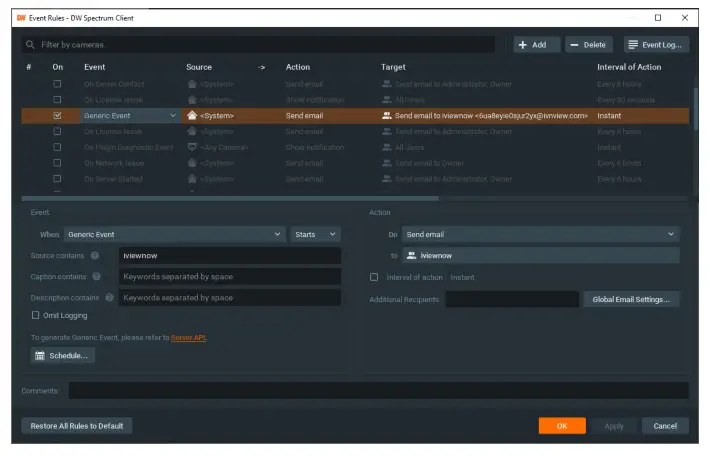This screenshot has width=710, height=456.
Task: Sort by the On column header
Action: (58, 67)
